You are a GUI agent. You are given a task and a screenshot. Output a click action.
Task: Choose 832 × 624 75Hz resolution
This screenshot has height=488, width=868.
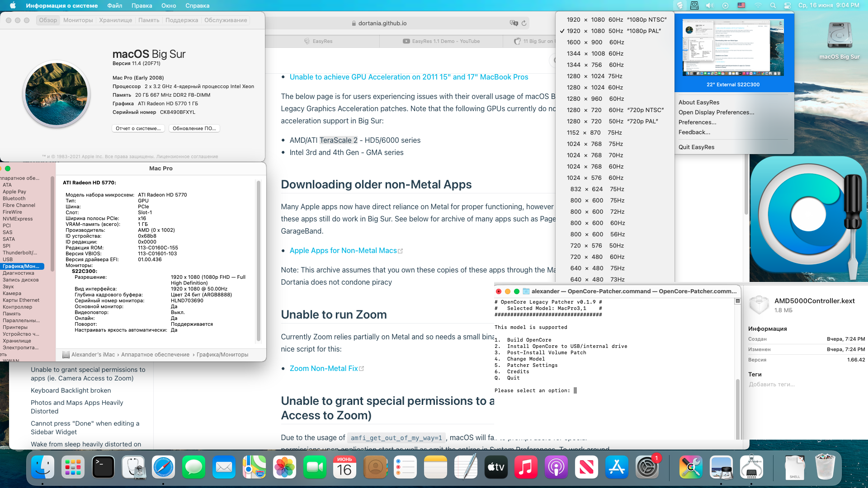tap(615, 189)
